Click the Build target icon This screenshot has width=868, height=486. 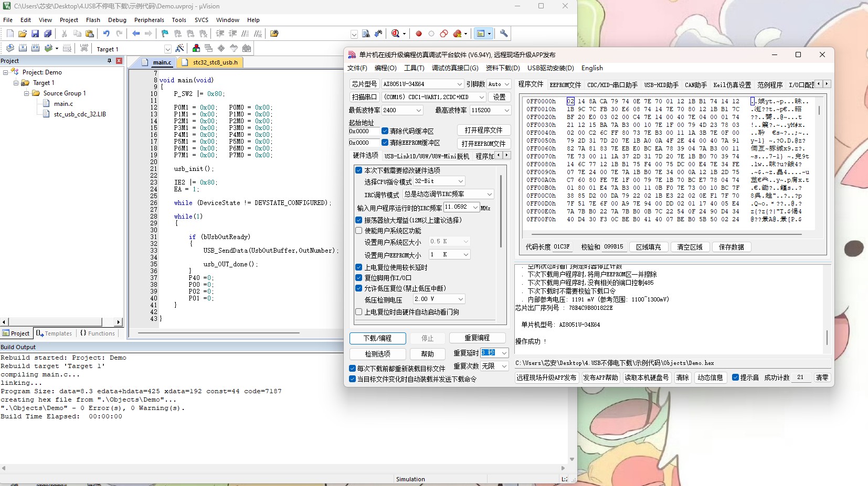coord(23,48)
